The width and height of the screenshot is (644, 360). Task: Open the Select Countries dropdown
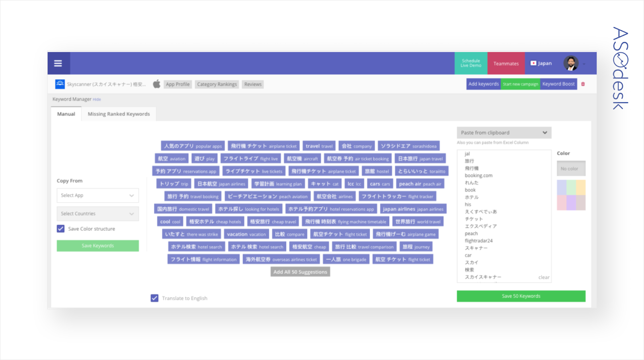[98, 214]
